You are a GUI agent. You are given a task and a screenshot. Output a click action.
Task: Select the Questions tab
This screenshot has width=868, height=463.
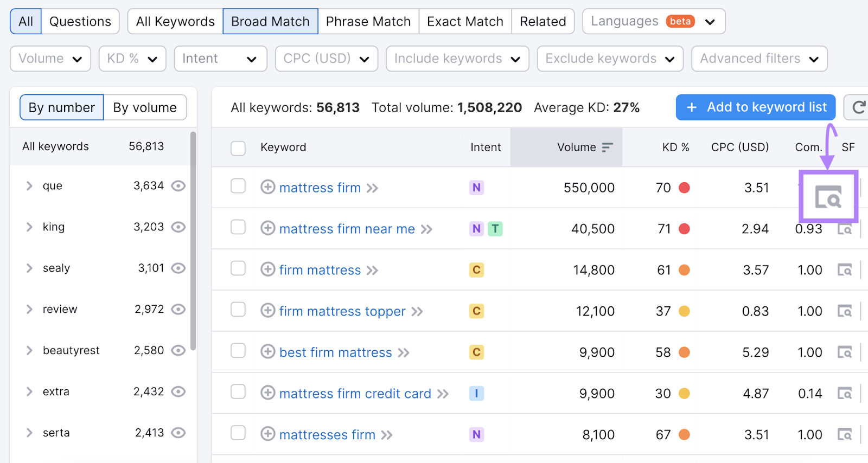click(x=80, y=22)
